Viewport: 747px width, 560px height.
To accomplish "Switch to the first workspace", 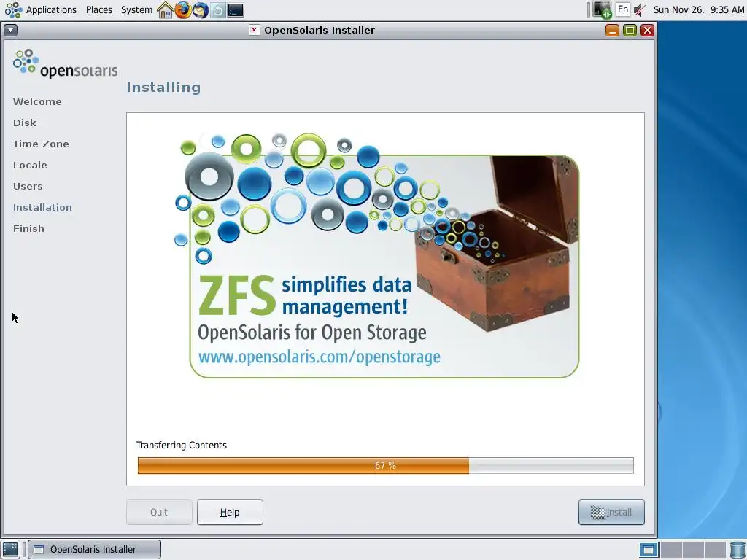I will click(649, 550).
